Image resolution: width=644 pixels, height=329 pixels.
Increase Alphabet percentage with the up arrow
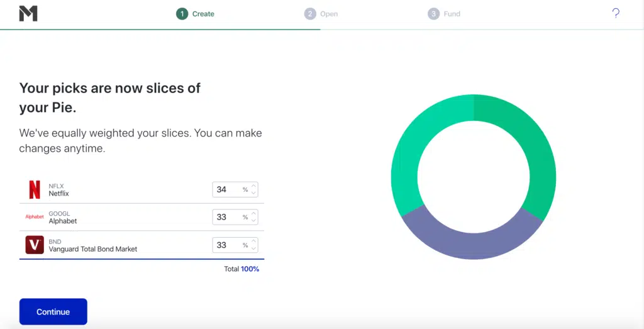coord(253,214)
